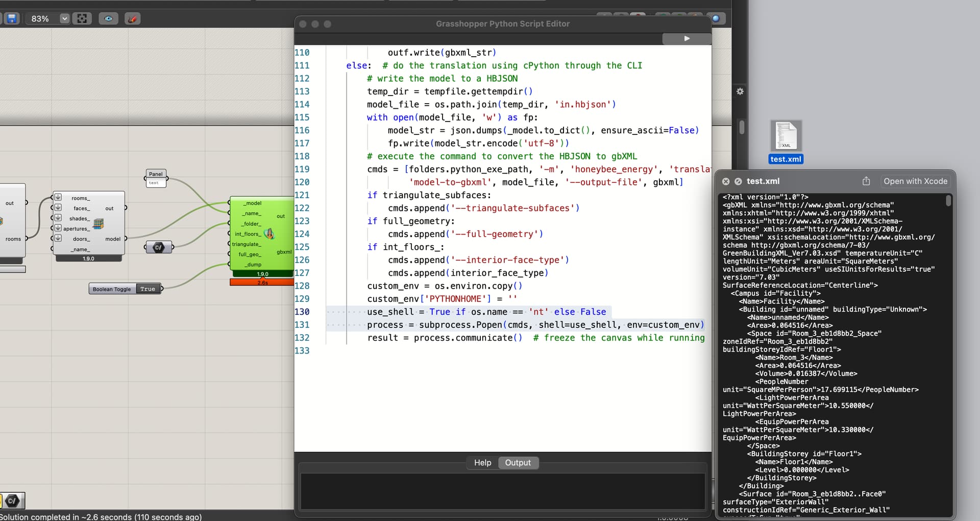Click the C/ file path component
The image size is (980, 521).
159,248
